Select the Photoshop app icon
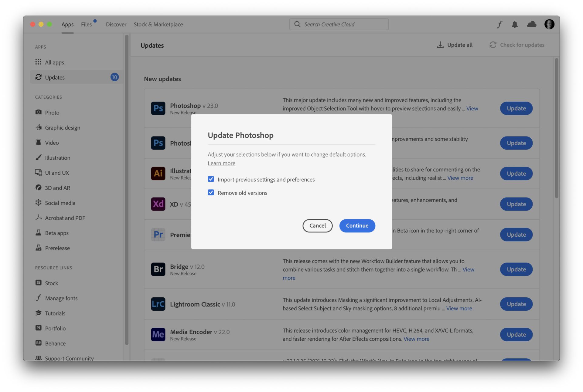The width and height of the screenshot is (583, 392). coord(158,108)
